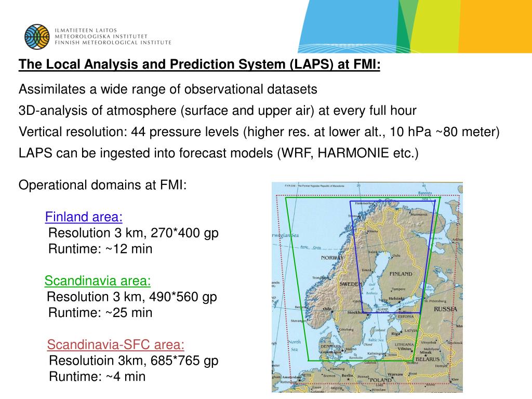The image size is (532, 399).
Task: Click "Runtime: ~4 min" text
Action: 97,376
